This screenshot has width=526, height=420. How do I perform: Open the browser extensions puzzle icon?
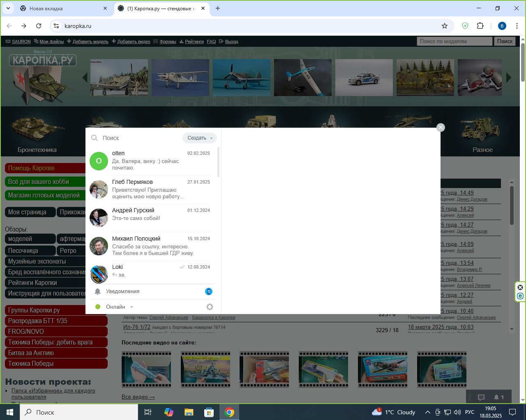tap(480, 26)
